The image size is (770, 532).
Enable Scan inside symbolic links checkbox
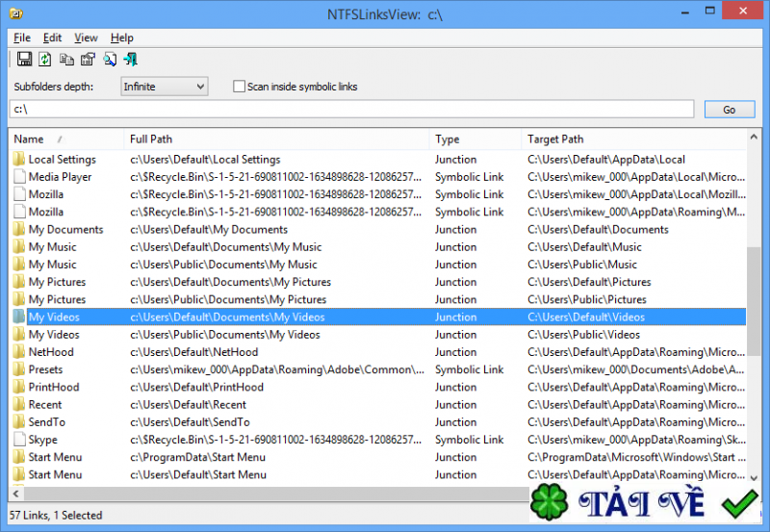[239, 87]
